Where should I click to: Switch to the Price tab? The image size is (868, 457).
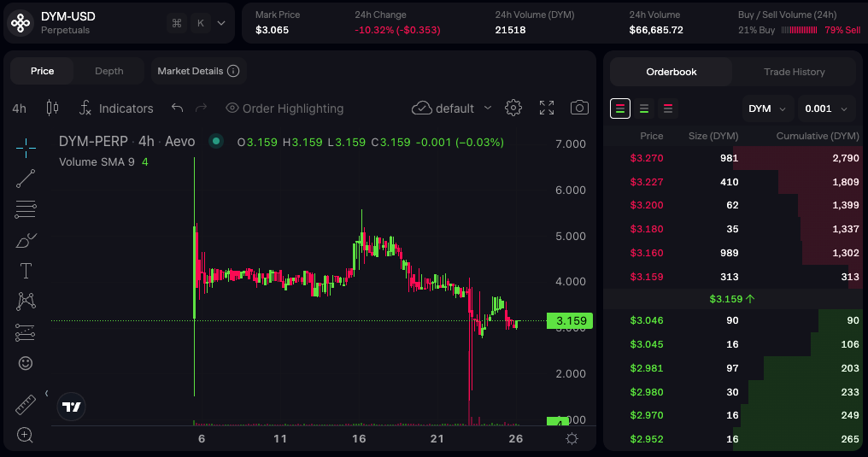tap(42, 71)
